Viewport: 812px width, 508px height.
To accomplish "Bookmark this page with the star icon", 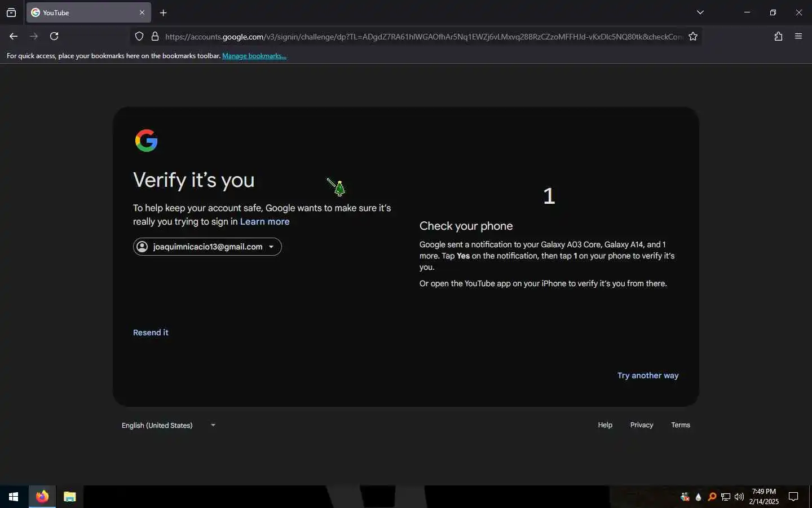I will point(693,37).
